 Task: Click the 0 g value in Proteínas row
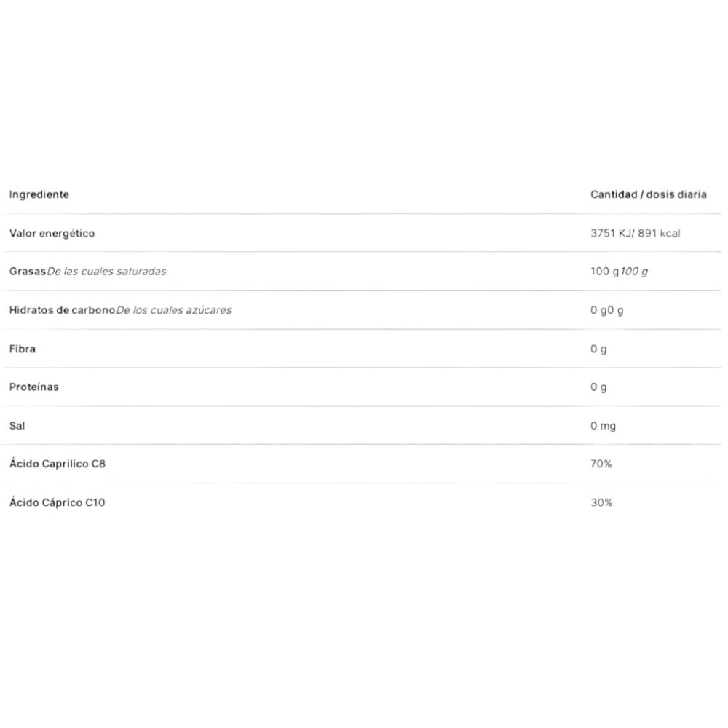598,387
